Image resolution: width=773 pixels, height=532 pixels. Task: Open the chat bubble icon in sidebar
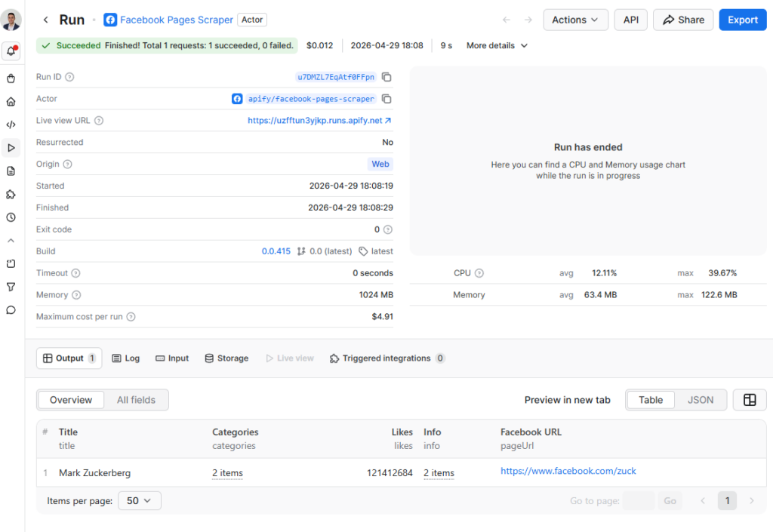pos(11,310)
